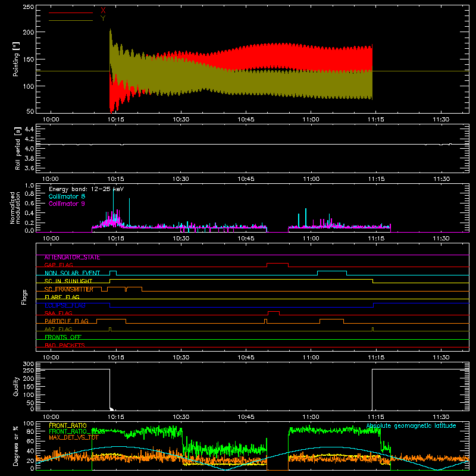Select the magenta Collimator 9 legend label
476x476 pixels.
pyautogui.click(x=67, y=203)
